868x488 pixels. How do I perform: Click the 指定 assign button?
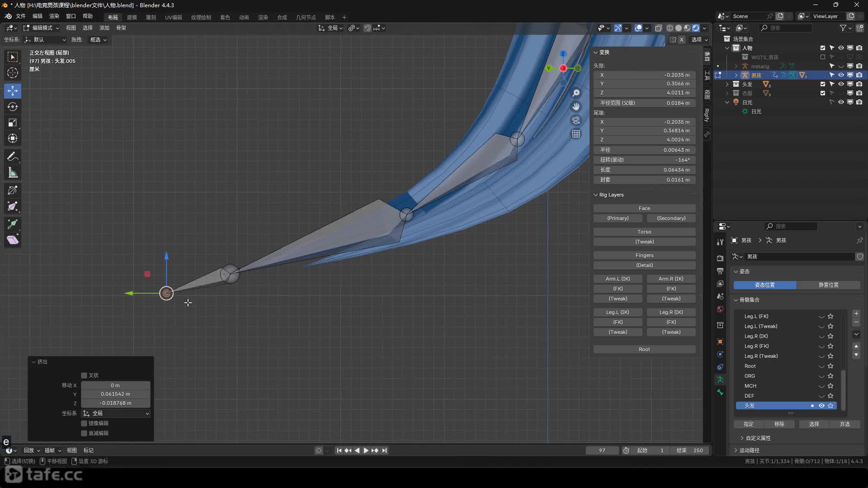pos(749,424)
